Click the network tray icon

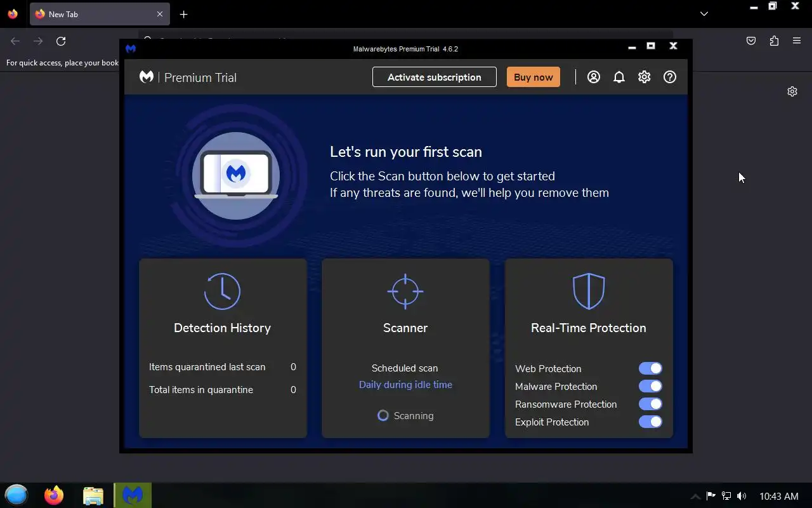coord(726,496)
